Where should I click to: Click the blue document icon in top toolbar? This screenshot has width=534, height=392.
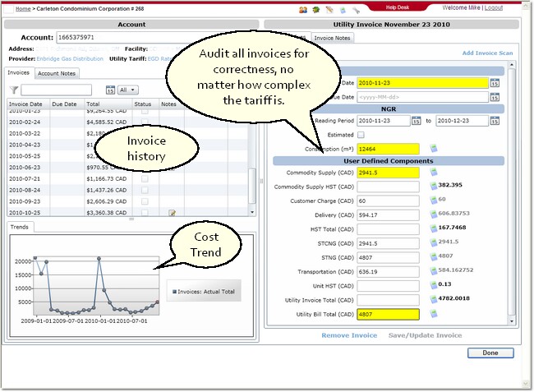343,10
